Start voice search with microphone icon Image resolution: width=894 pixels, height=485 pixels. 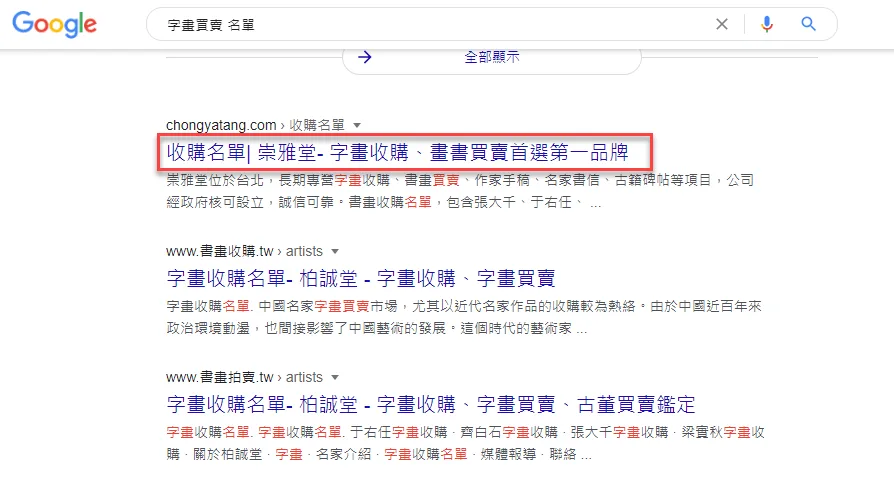pyautogui.click(x=767, y=24)
